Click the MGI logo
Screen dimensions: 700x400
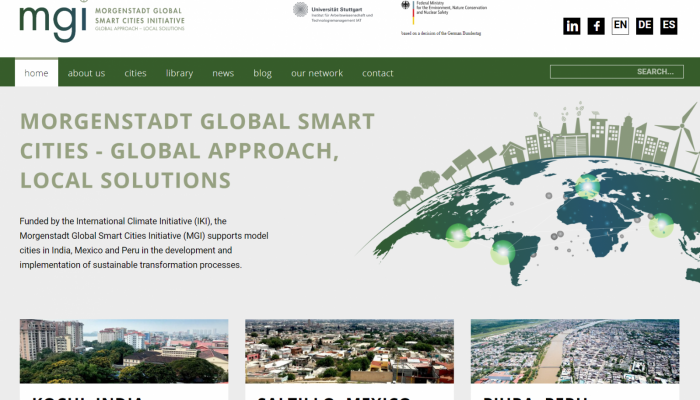click(x=102, y=21)
